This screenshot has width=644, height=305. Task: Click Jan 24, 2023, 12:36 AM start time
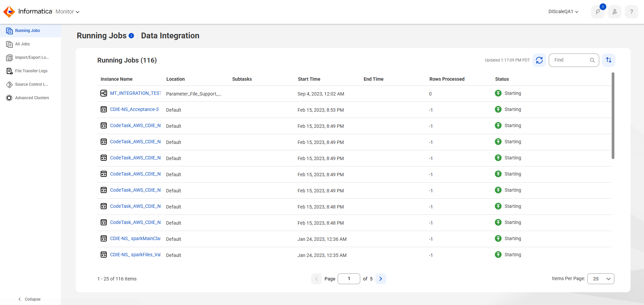[322, 239]
